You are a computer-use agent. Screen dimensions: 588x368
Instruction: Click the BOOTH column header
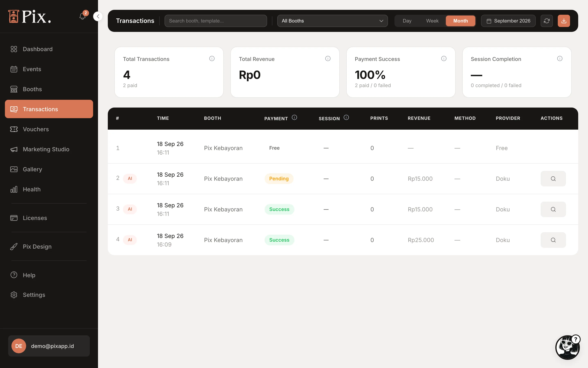[x=212, y=118]
